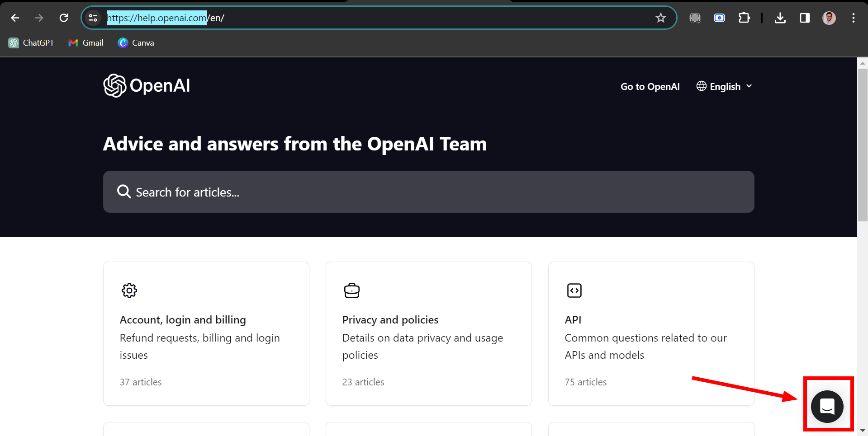Viewport: 868px width, 436px height.
Task: View site information icon in address bar
Action: tap(93, 18)
